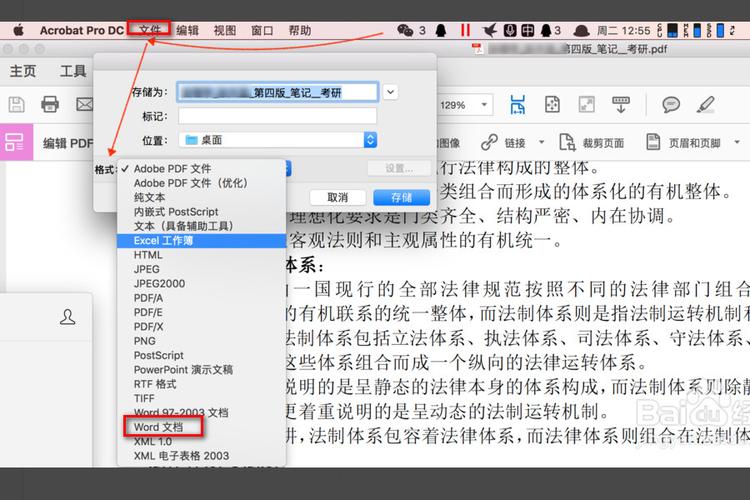Viewport: 750px width, 500px height.
Task: Select JPEG2000 format
Action: click(201, 284)
